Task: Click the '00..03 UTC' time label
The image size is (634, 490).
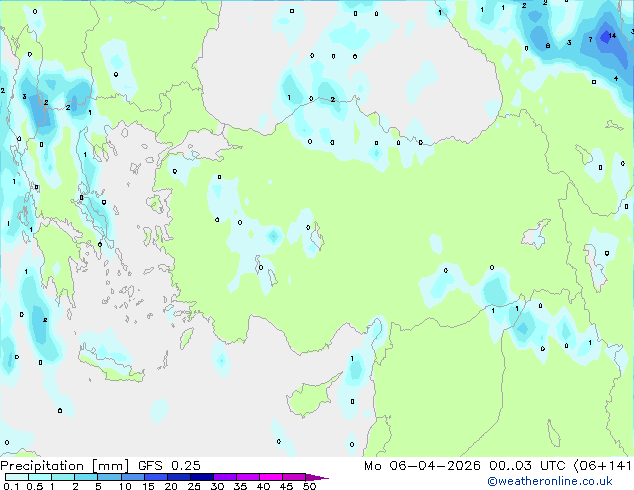Action: pyautogui.click(x=527, y=466)
